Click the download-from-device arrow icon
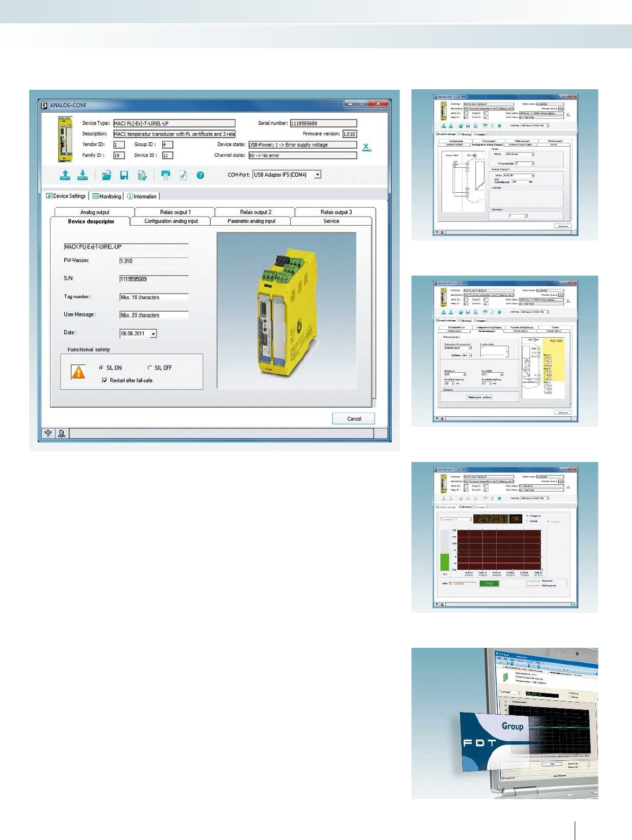Viewport: 632px width, 840px height. pyautogui.click(x=83, y=175)
